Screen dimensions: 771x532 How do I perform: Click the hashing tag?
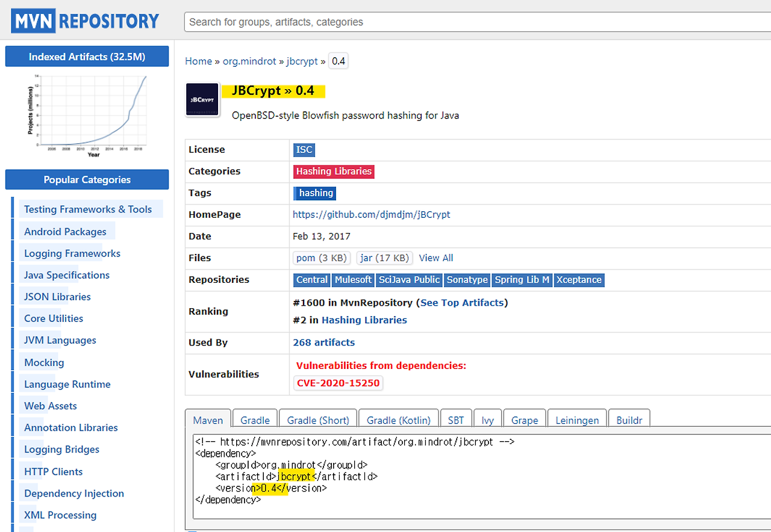pyautogui.click(x=315, y=193)
